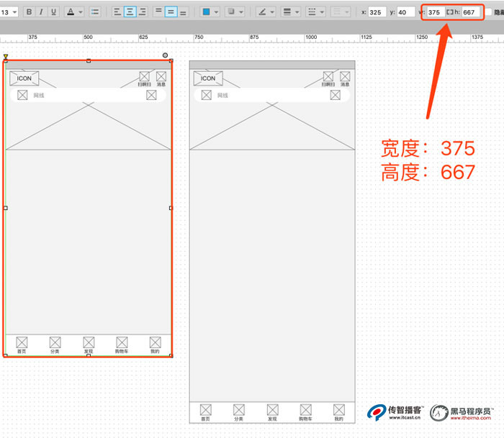This screenshot has width=504, height=438.
Task: Select 网线 search text in the selected wireframe
Action: (x=39, y=96)
